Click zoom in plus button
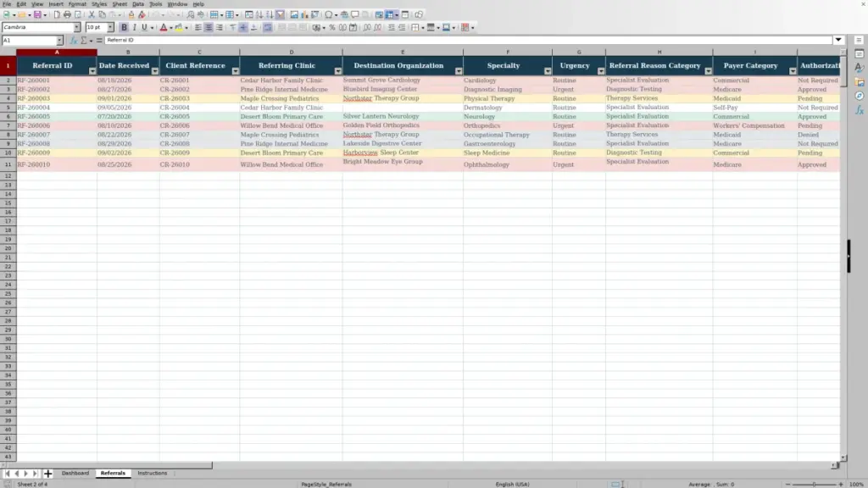The image size is (868, 488). (x=840, y=484)
